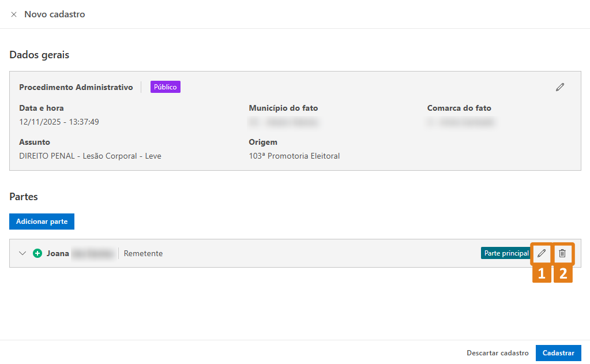Viewport: 590px width, 364px height.
Task: Select the date value 12/11/2025 - 13:37:49
Action: point(59,122)
